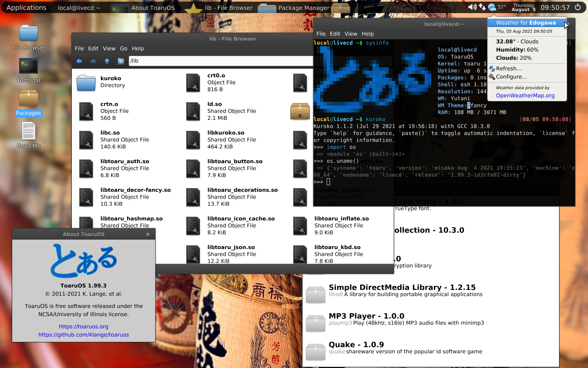The width and height of the screenshot is (588, 368).
Task: Open Help menu in terminal window
Action: point(367,34)
